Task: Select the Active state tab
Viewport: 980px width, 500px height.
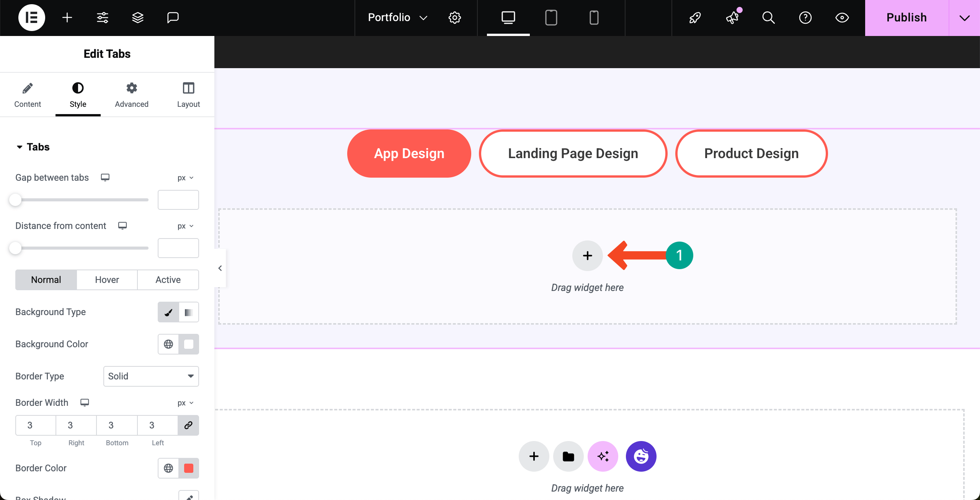Action: 168,280
